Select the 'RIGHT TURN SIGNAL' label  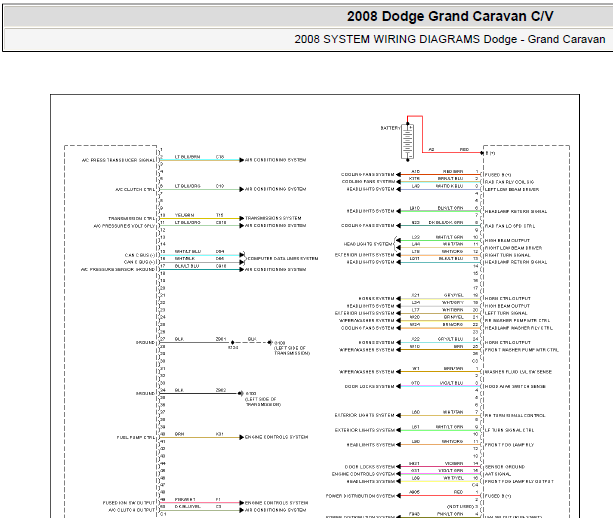coord(507,255)
